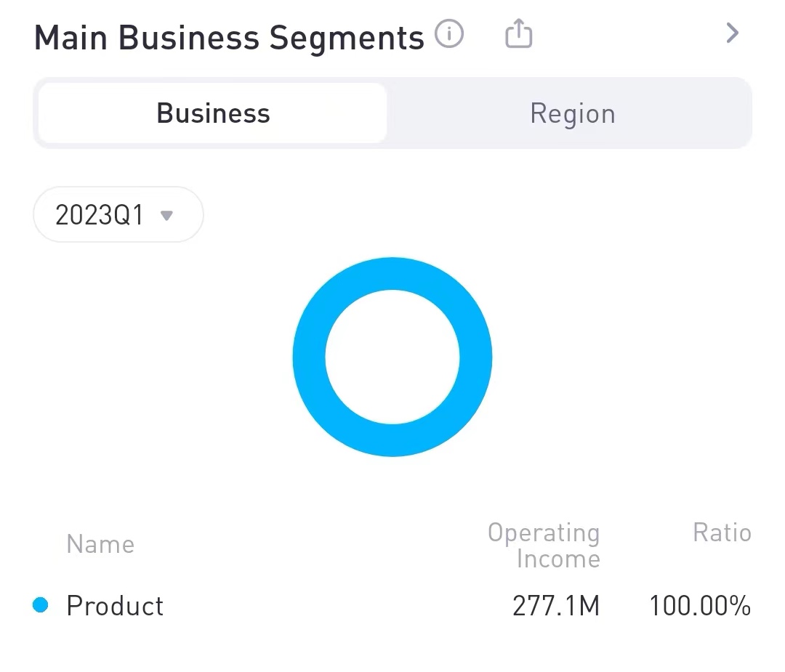Switch to the Business tab
785x672 pixels.
pos(213,113)
